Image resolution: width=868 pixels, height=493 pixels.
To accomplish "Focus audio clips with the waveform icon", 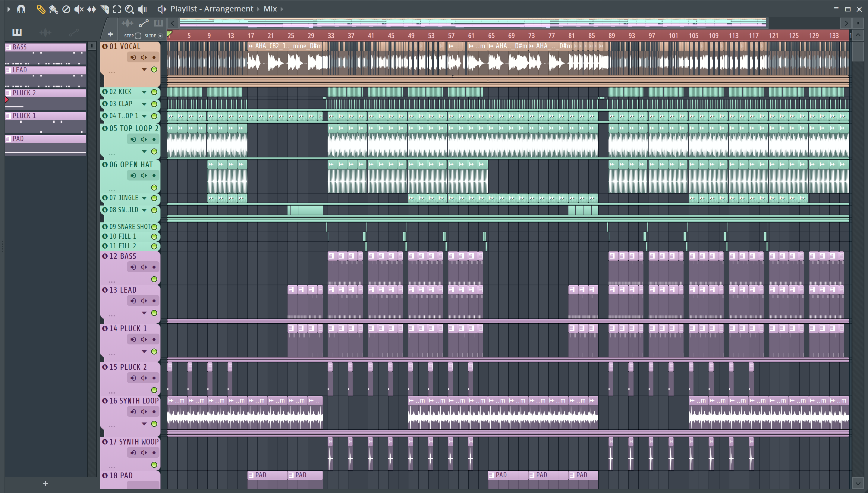I will pos(127,23).
